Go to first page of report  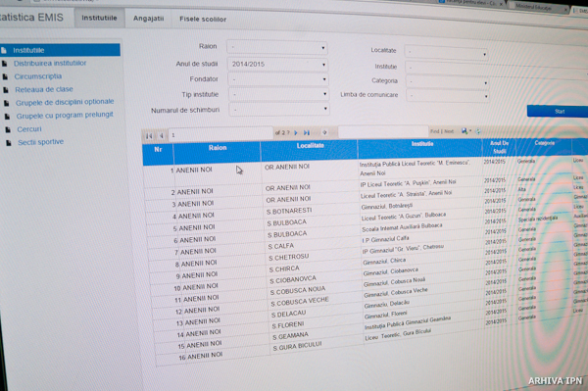[149, 135]
